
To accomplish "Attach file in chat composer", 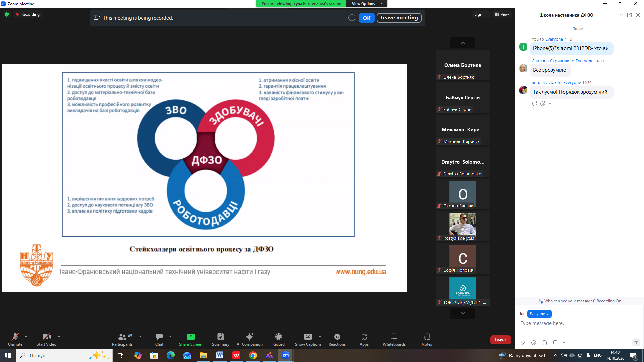I will [x=545, y=342].
